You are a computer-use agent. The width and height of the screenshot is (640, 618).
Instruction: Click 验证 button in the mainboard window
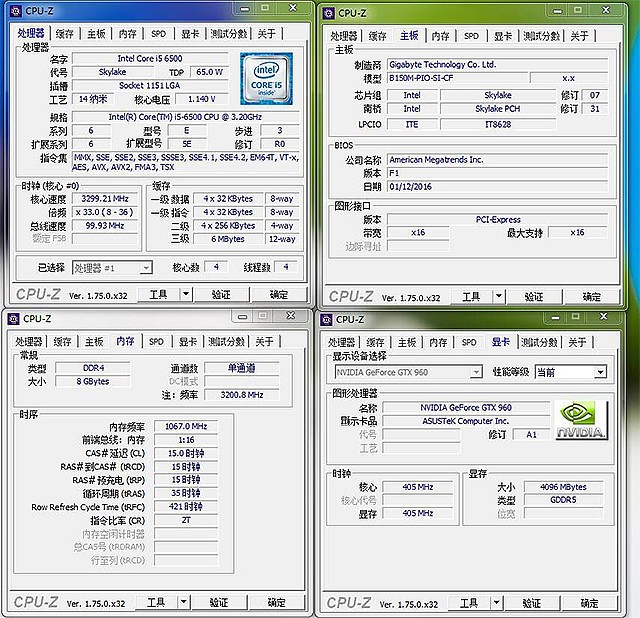point(534,297)
